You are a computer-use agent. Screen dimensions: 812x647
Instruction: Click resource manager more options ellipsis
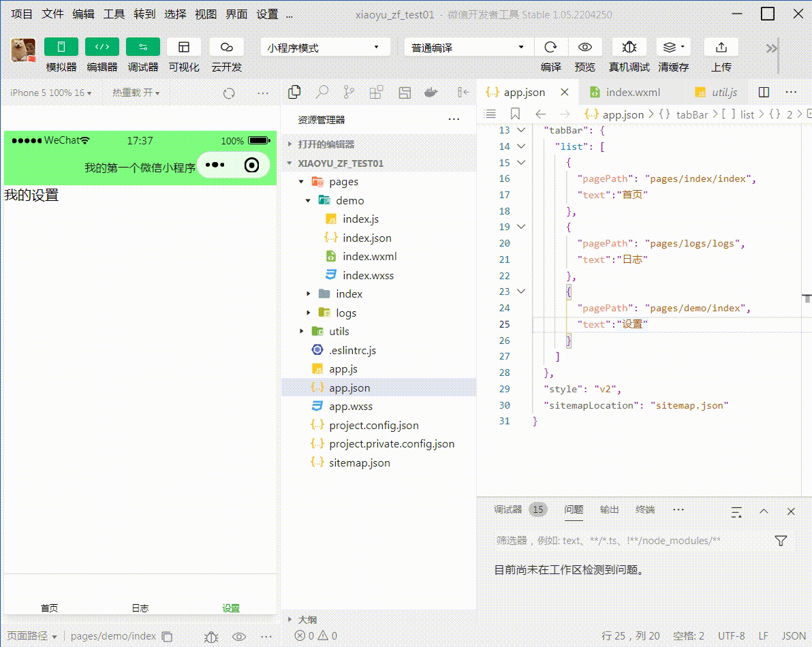pyautogui.click(x=454, y=120)
